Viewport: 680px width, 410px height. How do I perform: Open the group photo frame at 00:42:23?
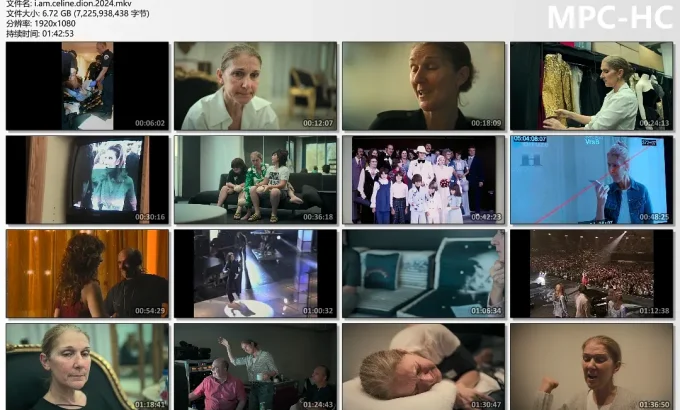point(424,180)
